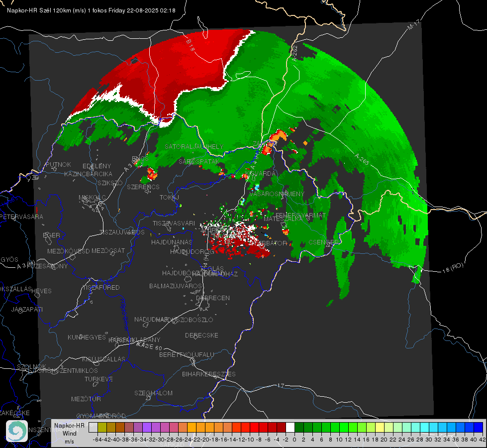The width and height of the screenshot is (487, 448).
Task: Click the DERECSKE label
Action: coord(201,336)
